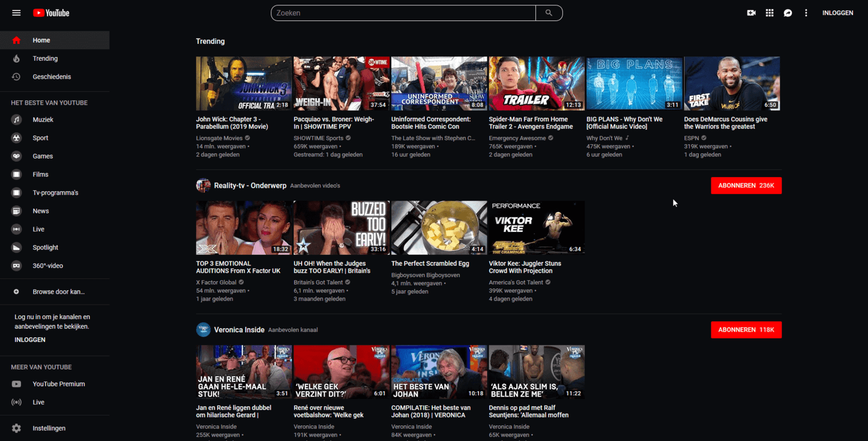
Task: Open 'WELKE GEK VERZINT DIT?' thumbnail
Action: click(x=342, y=372)
